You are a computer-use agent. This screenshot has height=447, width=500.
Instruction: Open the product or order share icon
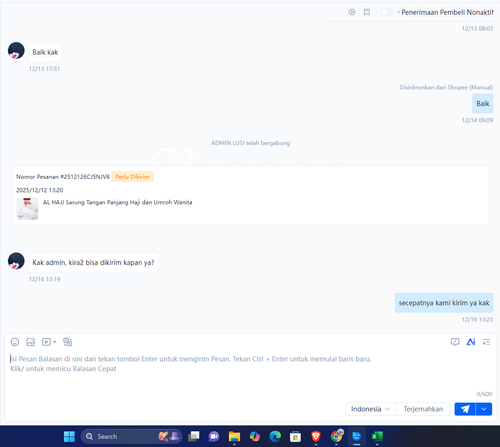(x=68, y=342)
